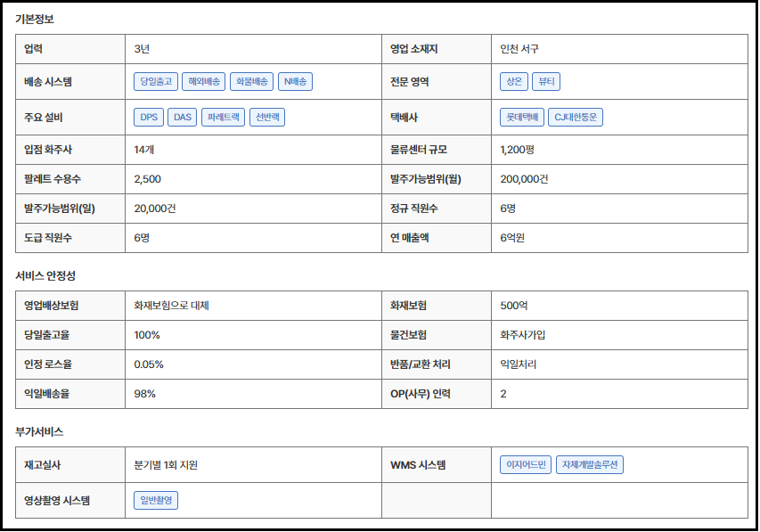Select the 해외배송 tag
The height and width of the screenshot is (532, 760).
point(203,82)
